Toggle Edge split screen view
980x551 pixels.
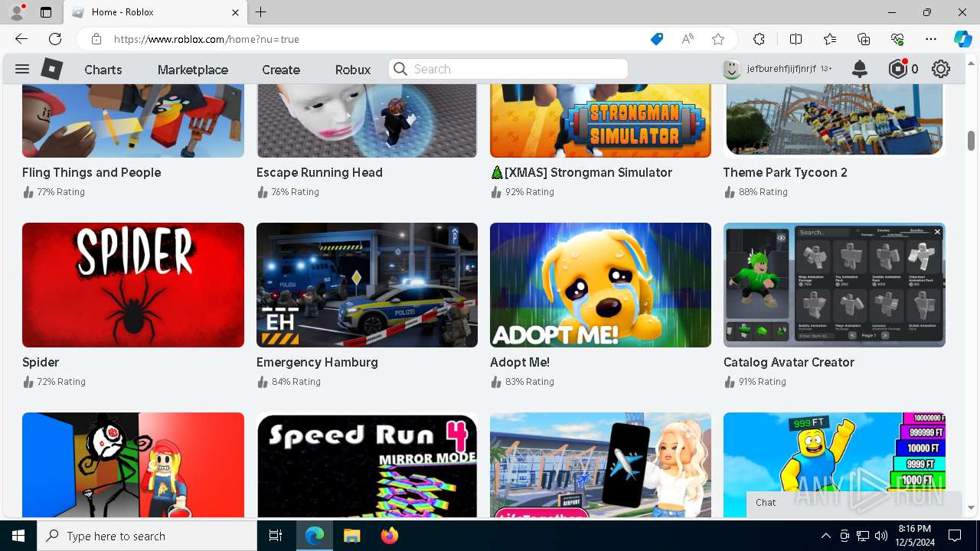795,39
